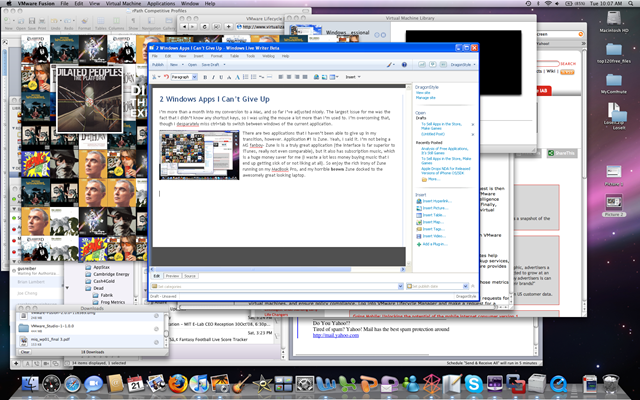Click Publish in Live Writer
The width and height of the screenshot is (640, 400).
click(158, 65)
